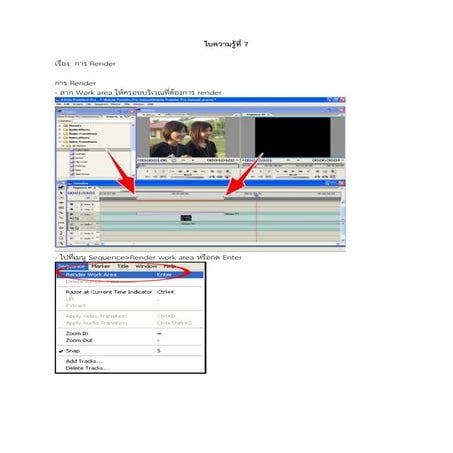Expand the Audio Effects folder

click(x=60, y=130)
